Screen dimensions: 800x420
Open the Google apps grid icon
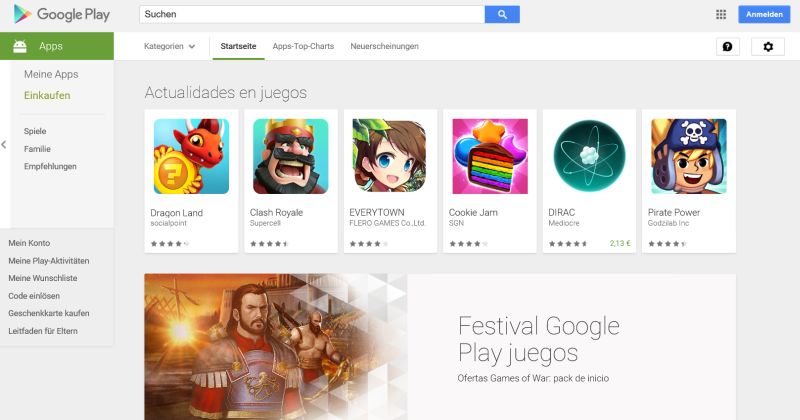coord(721,14)
